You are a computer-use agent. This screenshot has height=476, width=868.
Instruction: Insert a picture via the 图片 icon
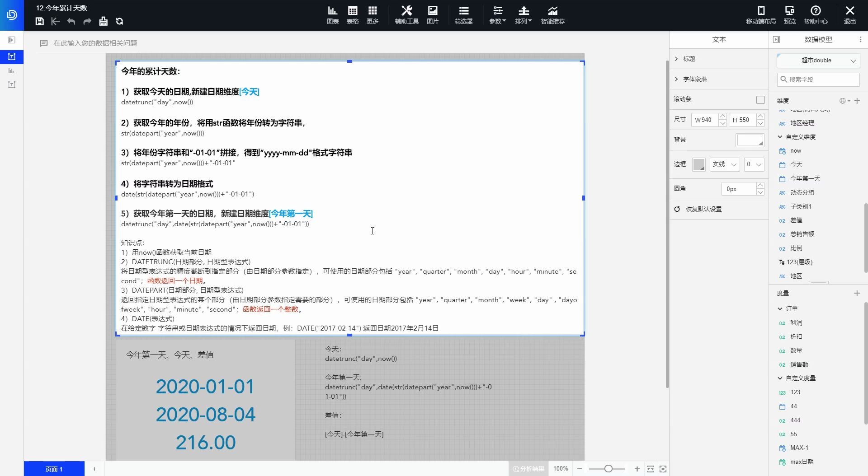pyautogui.click(x=433, y=15)
